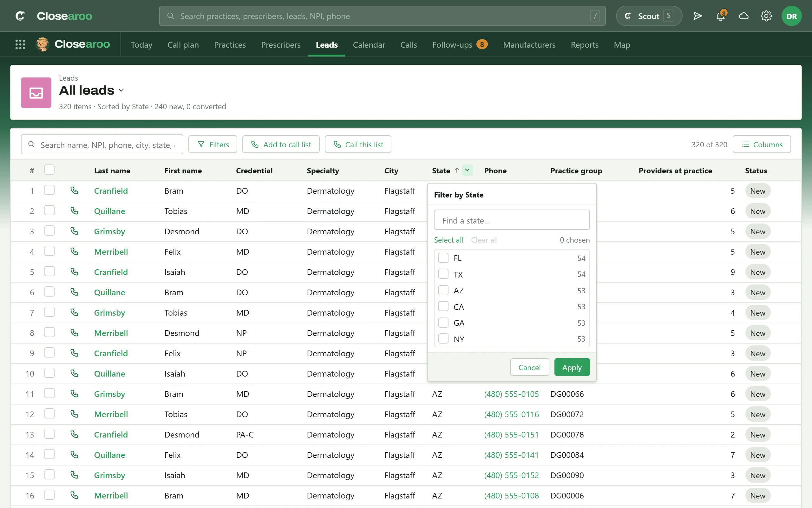Focus the leads table search field
812x508 pixels.
(102, 144)
